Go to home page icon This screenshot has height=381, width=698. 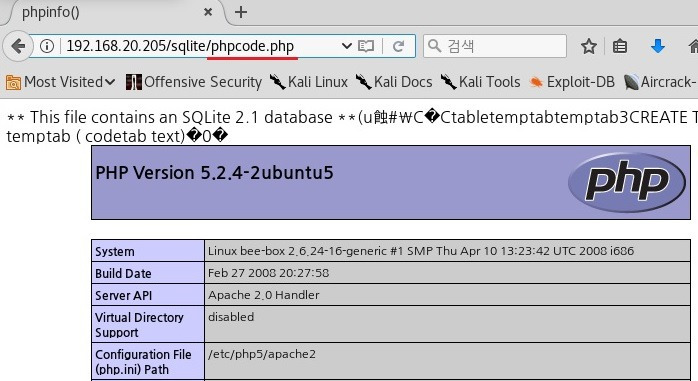pyautogui.click(x=693, y=46)
